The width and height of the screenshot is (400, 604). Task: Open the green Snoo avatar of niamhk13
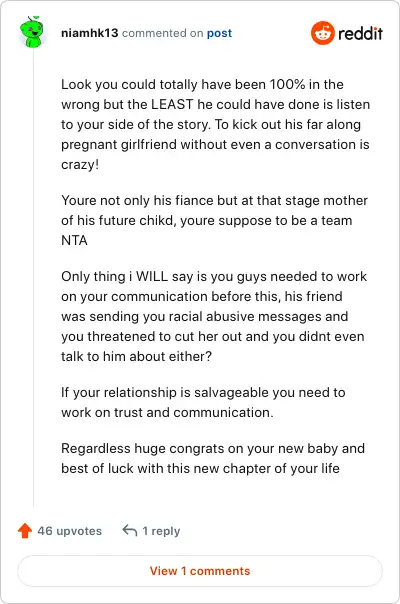tap(32, 32)
